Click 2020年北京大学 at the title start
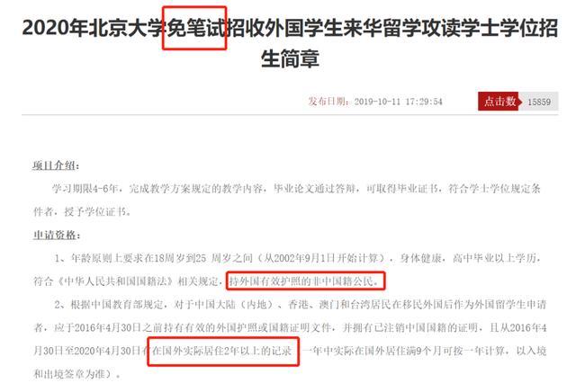Image resolution: width=576 pixels, height=392 pixels. [x=94, y=28]
